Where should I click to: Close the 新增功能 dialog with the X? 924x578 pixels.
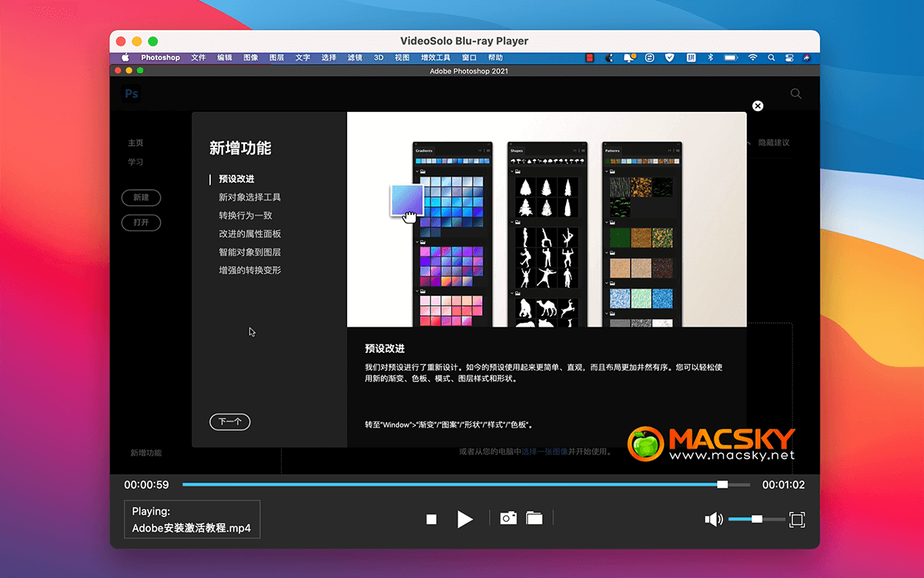(x=758, y=106)
